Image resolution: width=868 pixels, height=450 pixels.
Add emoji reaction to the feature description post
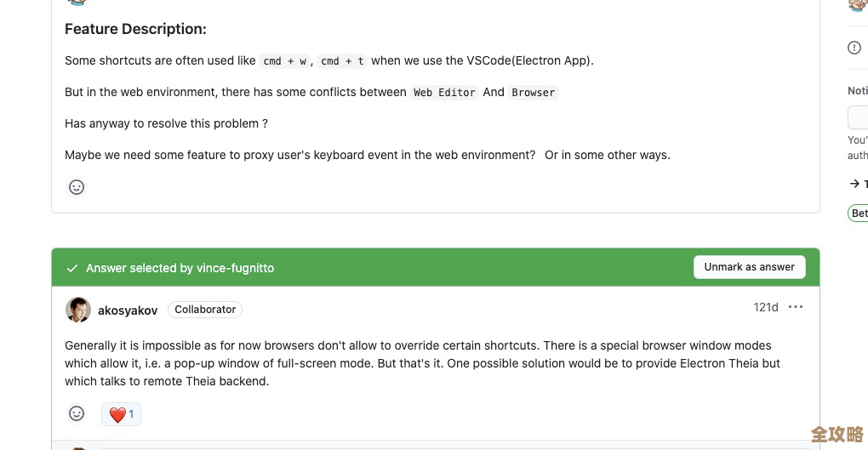point(77,187)
